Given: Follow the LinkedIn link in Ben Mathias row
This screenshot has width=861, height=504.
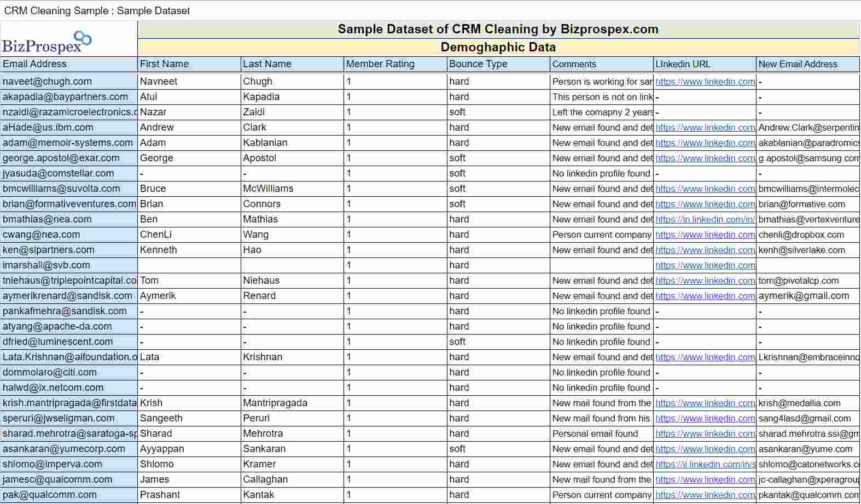Looking at the screenshot, I should click(705, 219).
